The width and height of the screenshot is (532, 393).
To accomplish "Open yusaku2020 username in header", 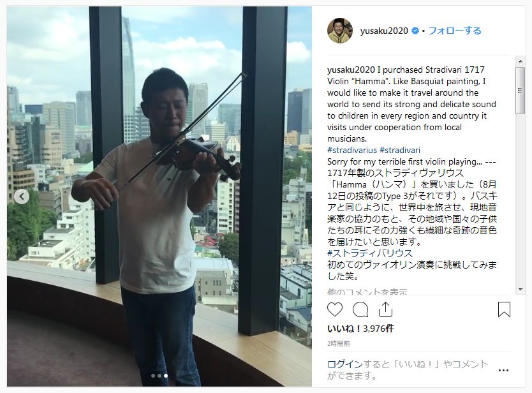I will (384, 31).
